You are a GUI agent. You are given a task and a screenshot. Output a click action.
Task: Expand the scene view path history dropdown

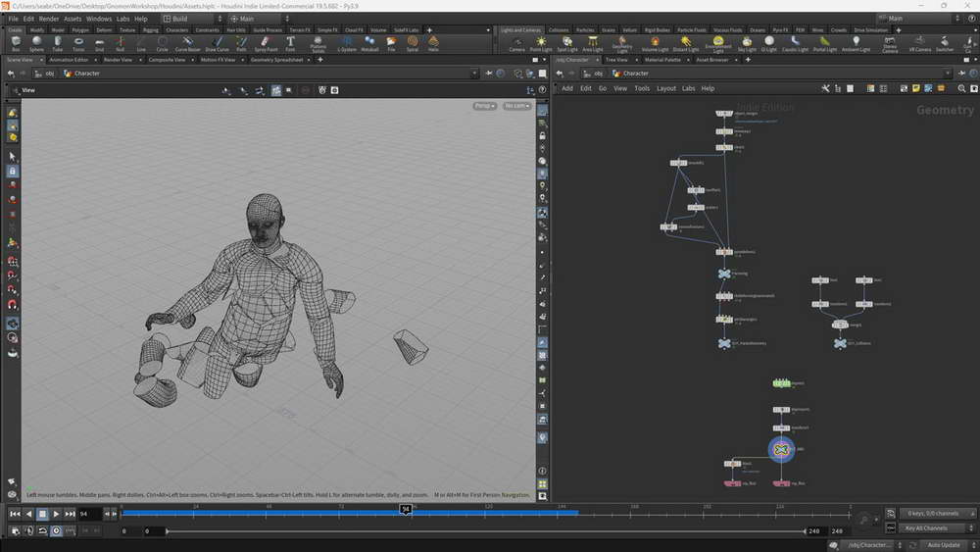(x=474, y=74)
